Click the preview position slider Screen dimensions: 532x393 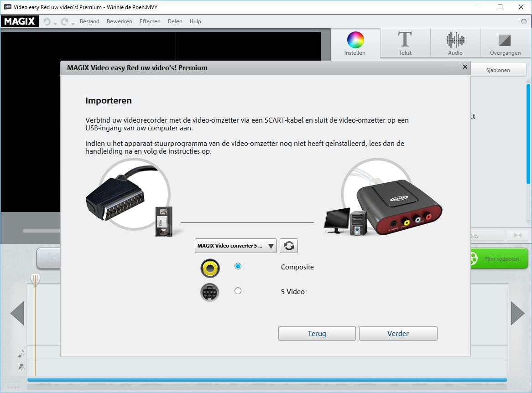click(42, 231)
